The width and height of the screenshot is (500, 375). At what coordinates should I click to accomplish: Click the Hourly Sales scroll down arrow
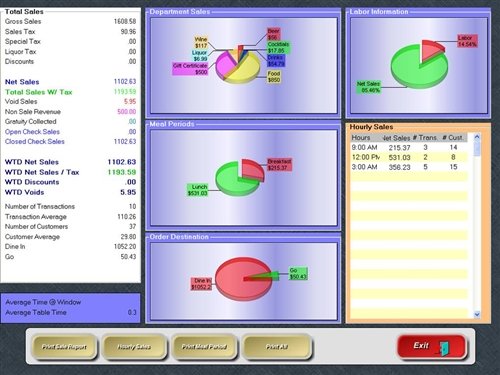pyautogui.click(x=477, y=314)
